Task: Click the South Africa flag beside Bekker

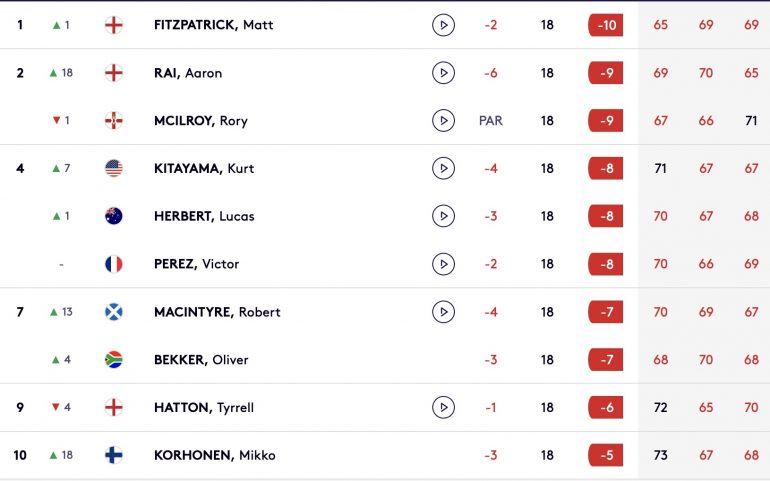Action: point(113,360)
